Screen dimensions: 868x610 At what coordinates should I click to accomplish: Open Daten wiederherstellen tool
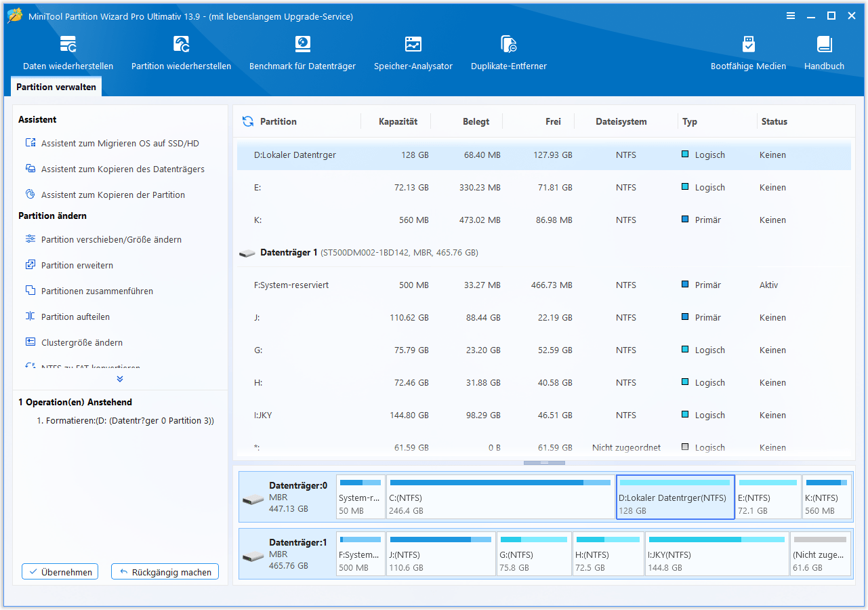pos(68,54)
